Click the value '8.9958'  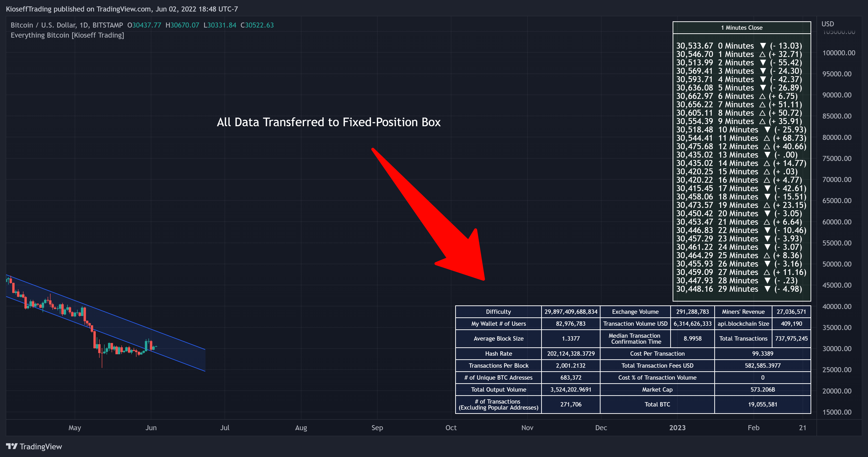(692, 339)
